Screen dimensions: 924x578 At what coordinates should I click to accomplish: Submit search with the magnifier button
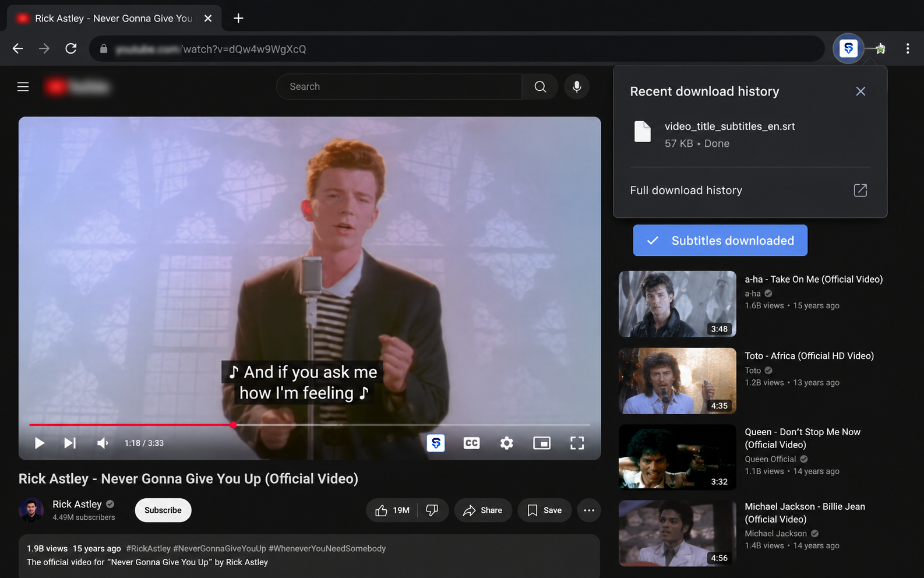[540, 87]
